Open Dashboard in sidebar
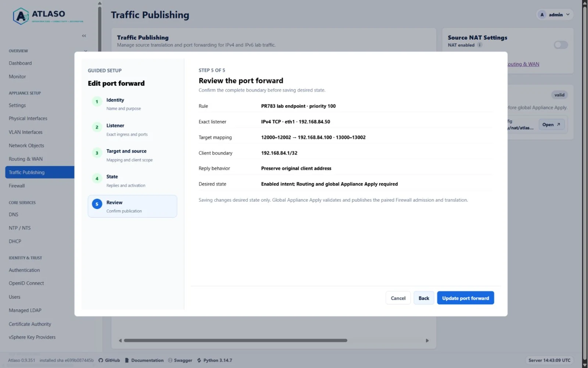Image resolution: width=588 pixels, height=368 pixels. (20, 63)
